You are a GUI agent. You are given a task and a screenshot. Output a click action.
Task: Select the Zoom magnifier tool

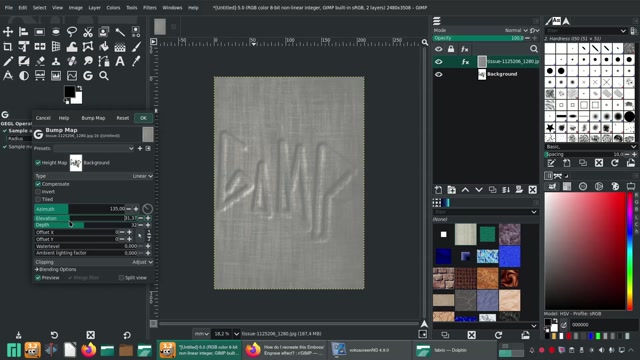click(x=104, y=76)
